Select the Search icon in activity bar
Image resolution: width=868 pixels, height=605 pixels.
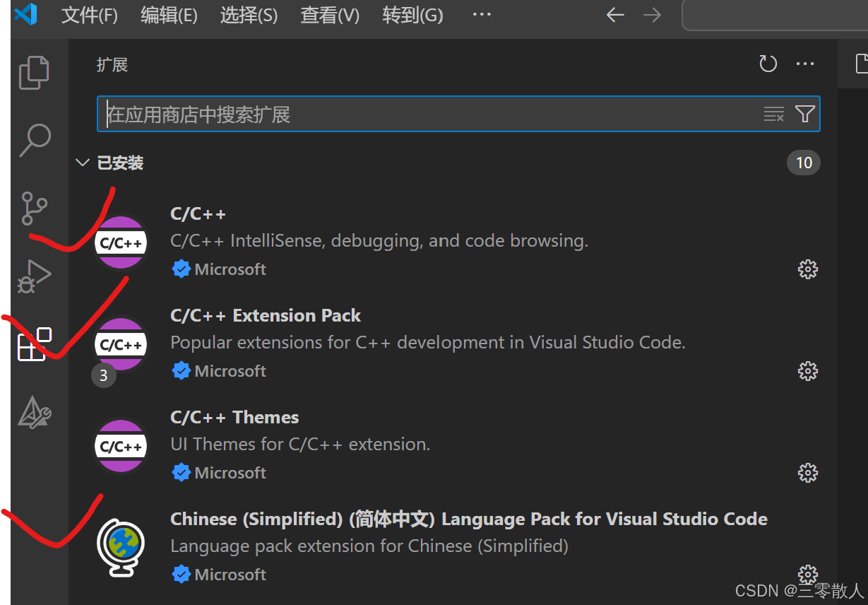tap(34, 140)
